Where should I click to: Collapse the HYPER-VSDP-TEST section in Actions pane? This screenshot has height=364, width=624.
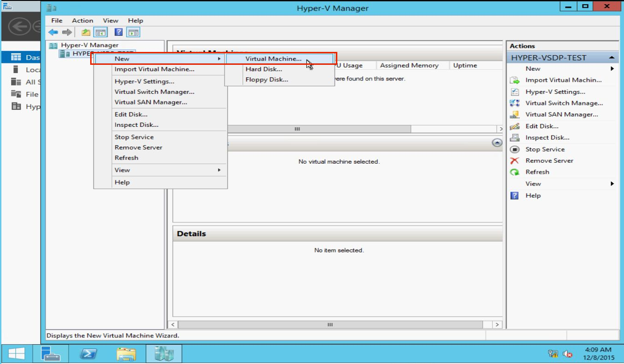(612, 57)
